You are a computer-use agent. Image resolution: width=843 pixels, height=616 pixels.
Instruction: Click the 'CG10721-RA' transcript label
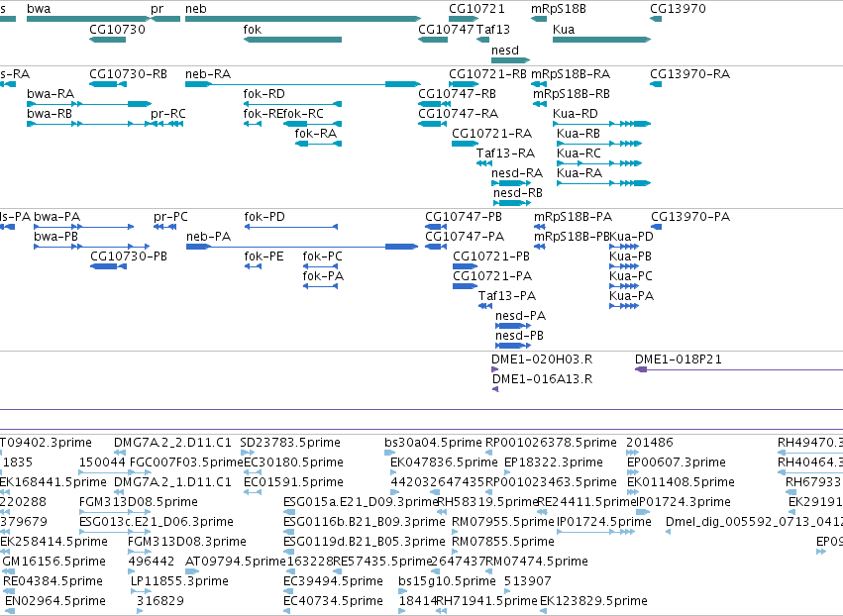coord(492,134)
